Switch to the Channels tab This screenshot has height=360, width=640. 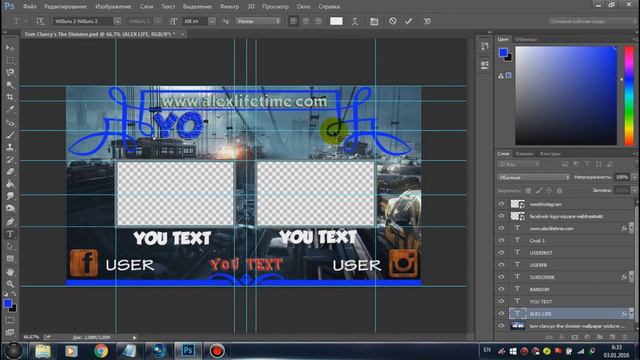point(524,153)
